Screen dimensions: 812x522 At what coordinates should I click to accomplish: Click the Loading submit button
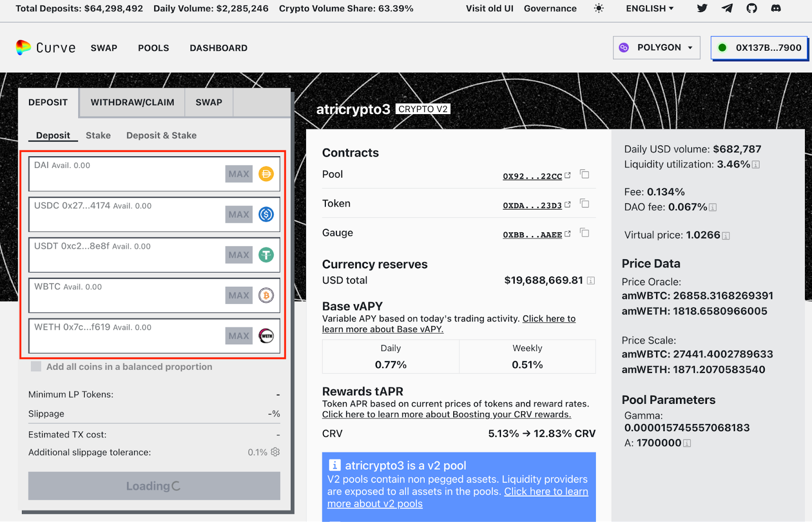coord(154,486)
